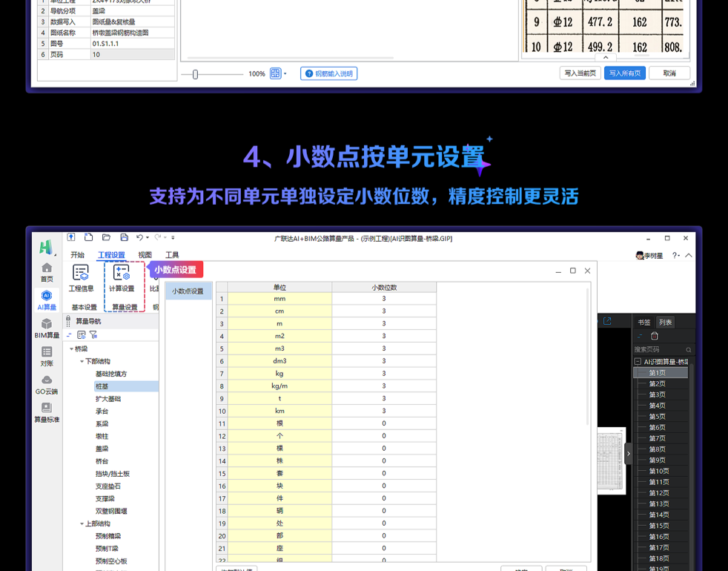Click the trash delete icon in page list panel
The width and height of the screenshot is (728, 571).
point(655,336)
